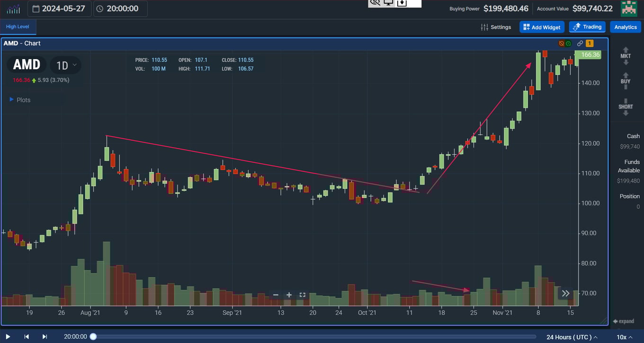Toggle the red disabled indicator on chart header
This screenshot has height=343, width=644.
pos(561,43)
